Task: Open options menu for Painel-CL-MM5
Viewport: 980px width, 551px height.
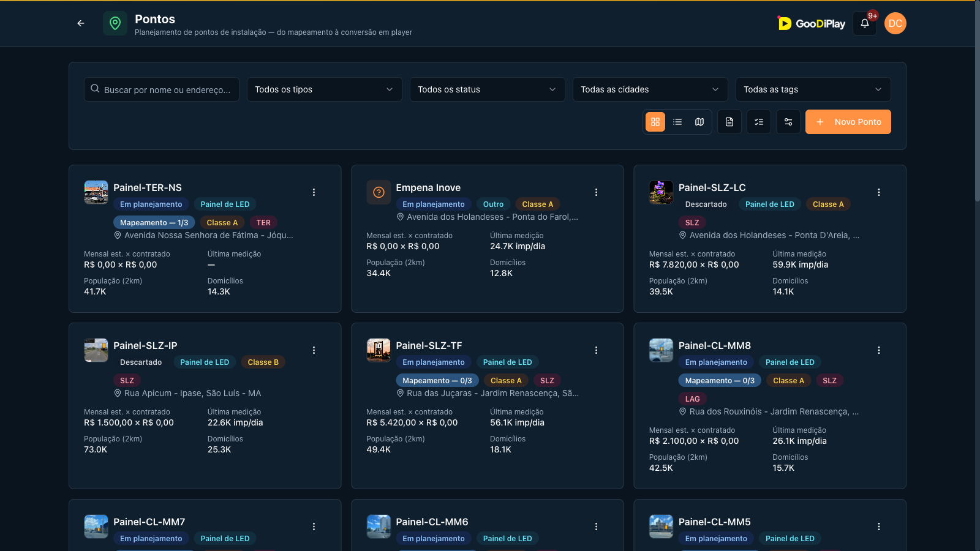Action: [x=879, y=527]
